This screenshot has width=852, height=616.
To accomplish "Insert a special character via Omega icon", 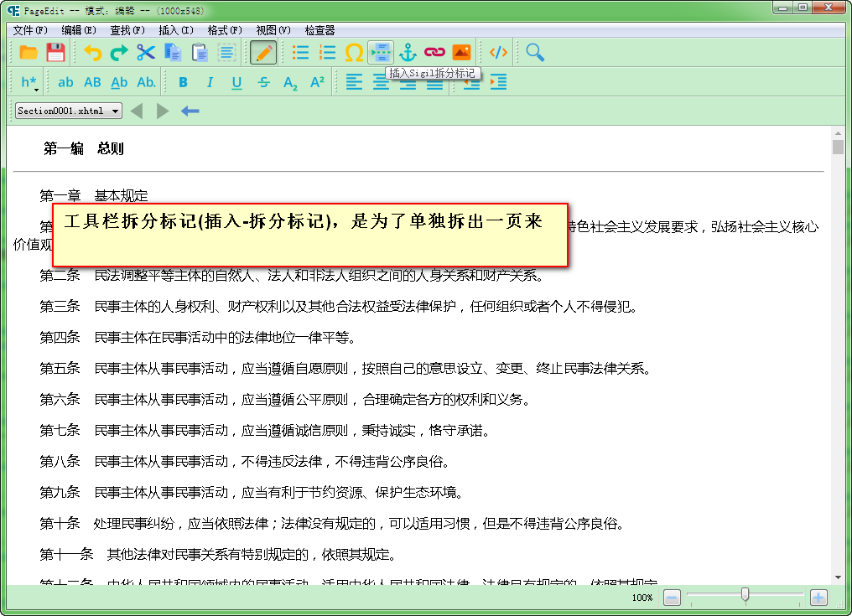I will (x=354, y=53).
